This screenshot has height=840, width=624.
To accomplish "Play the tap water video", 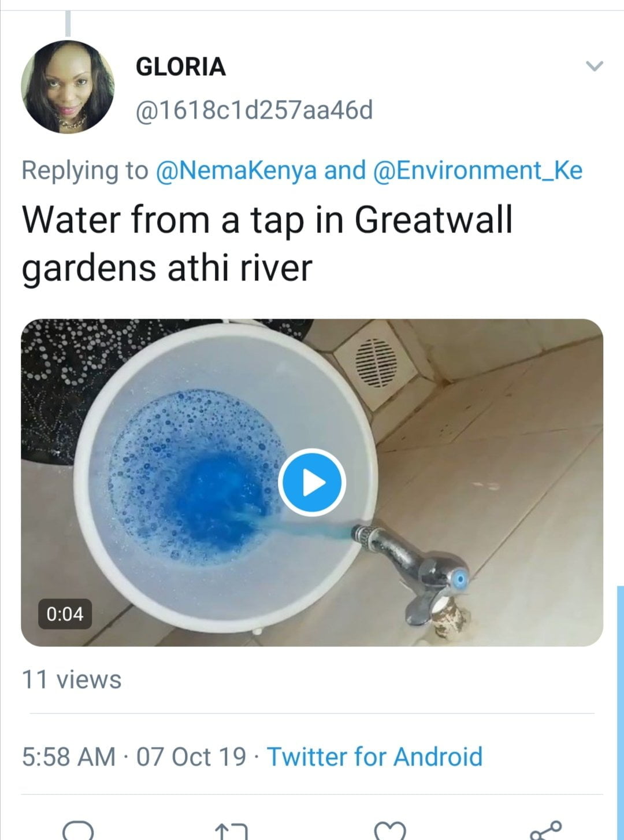I will pos(312,482).
